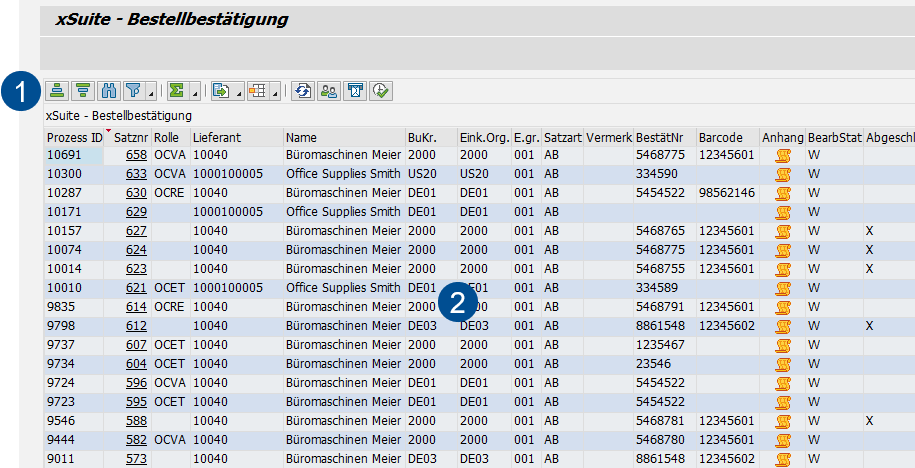Click the set filter funnel icon
Image resolution: width=915 pixels, height=468 pixels.
click(134, 91)
